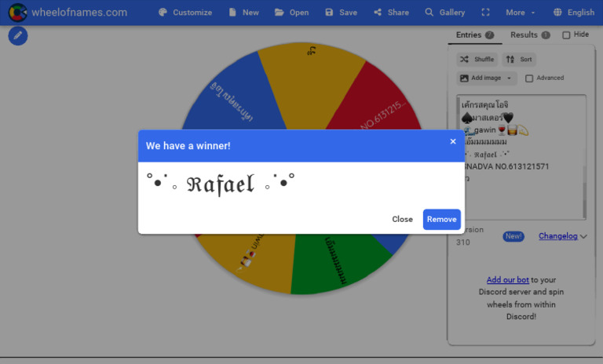
Task: Click the Shuffle arrows icon
Action: 465,59
